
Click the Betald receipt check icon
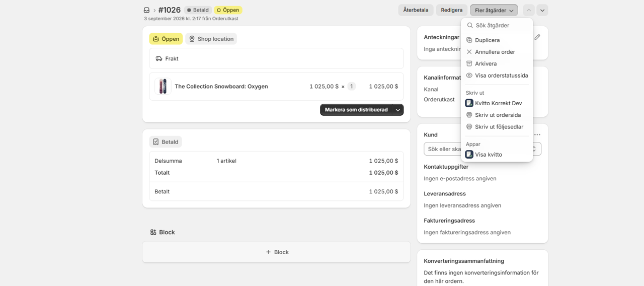click(156, 142)
